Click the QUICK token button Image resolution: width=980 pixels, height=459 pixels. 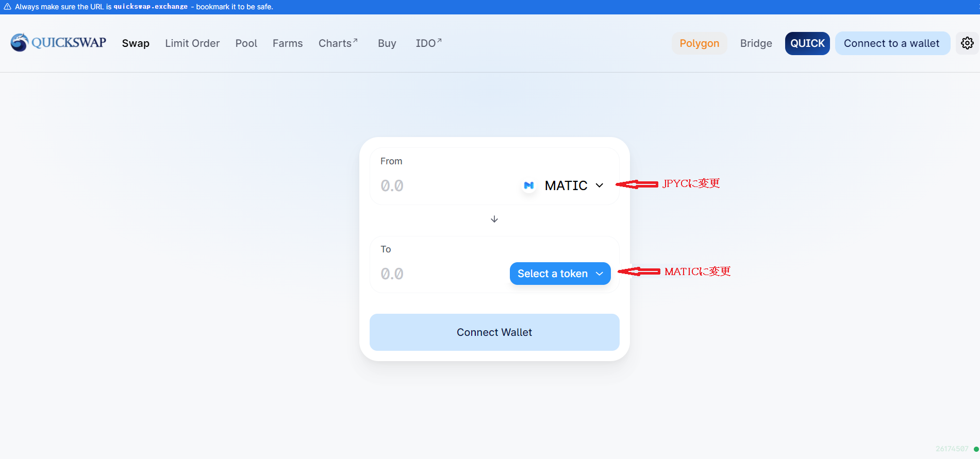tap(807, 43)
